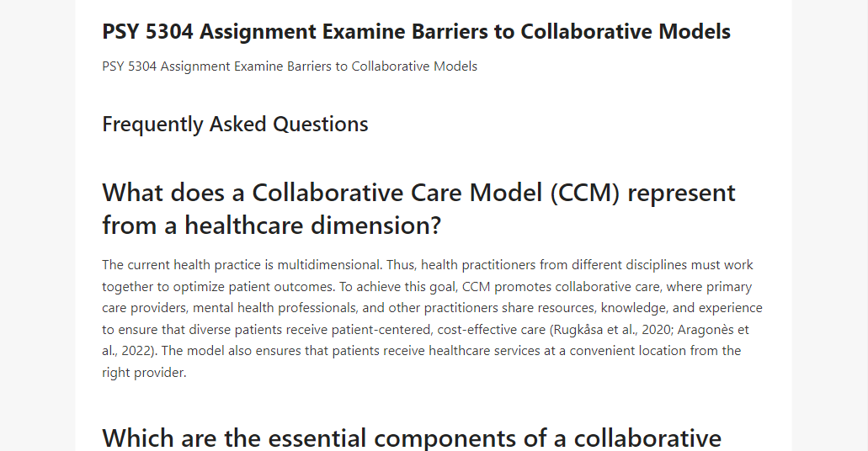Click the 'Which are the essential components' heading
This screenshot has height=451, width=868.
tap(412, 438)
